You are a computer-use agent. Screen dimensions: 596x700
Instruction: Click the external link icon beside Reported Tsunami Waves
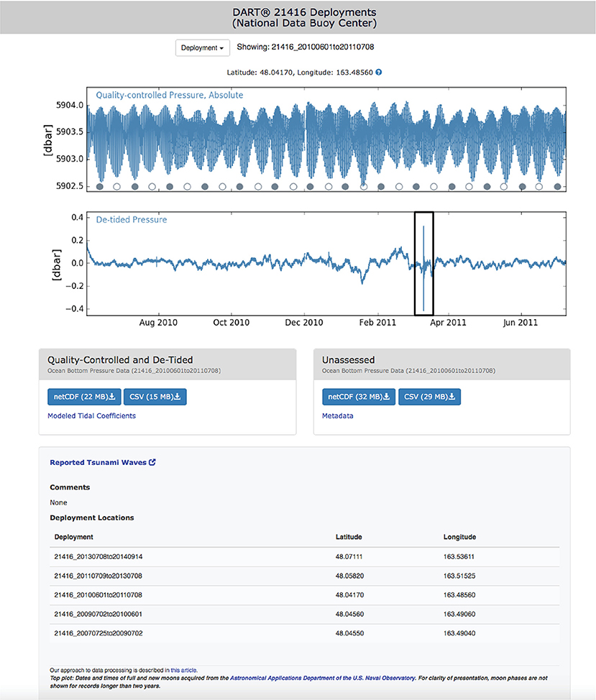[152, 462]
